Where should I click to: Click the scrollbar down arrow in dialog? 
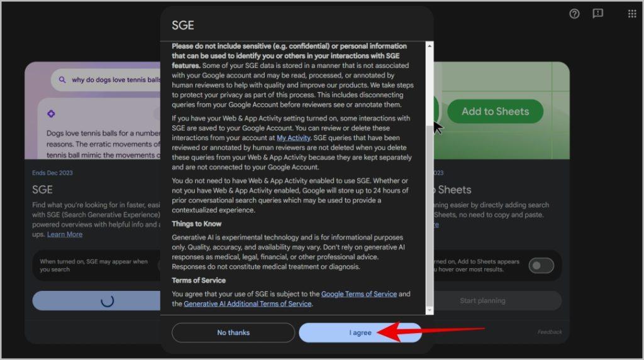[429, 310]
